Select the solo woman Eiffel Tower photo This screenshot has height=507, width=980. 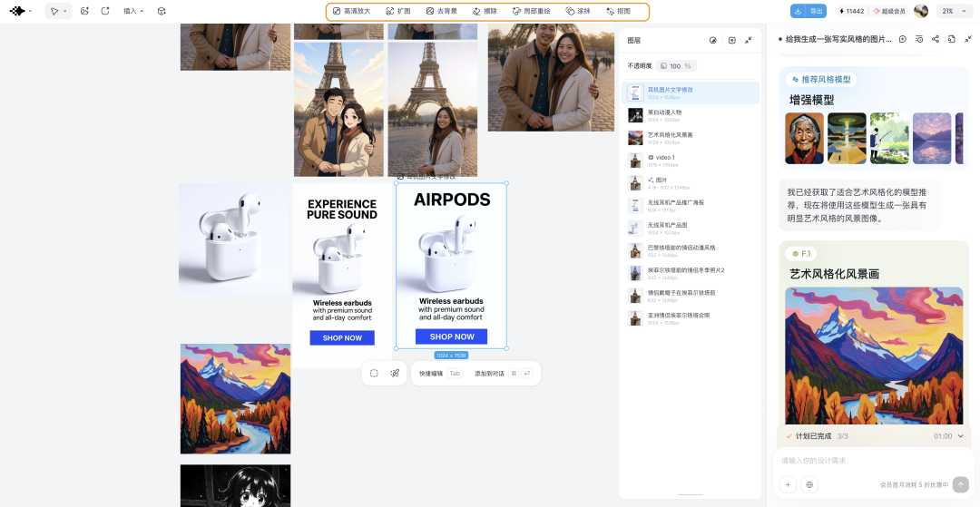[433, 109]
